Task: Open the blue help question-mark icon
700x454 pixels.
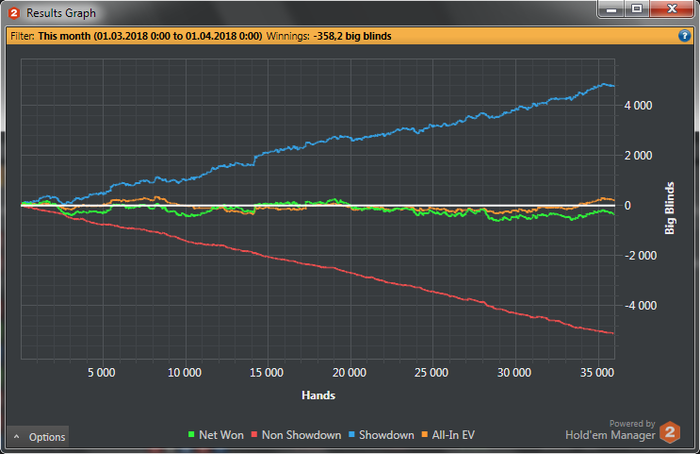Action: click(x=684, y=36)
